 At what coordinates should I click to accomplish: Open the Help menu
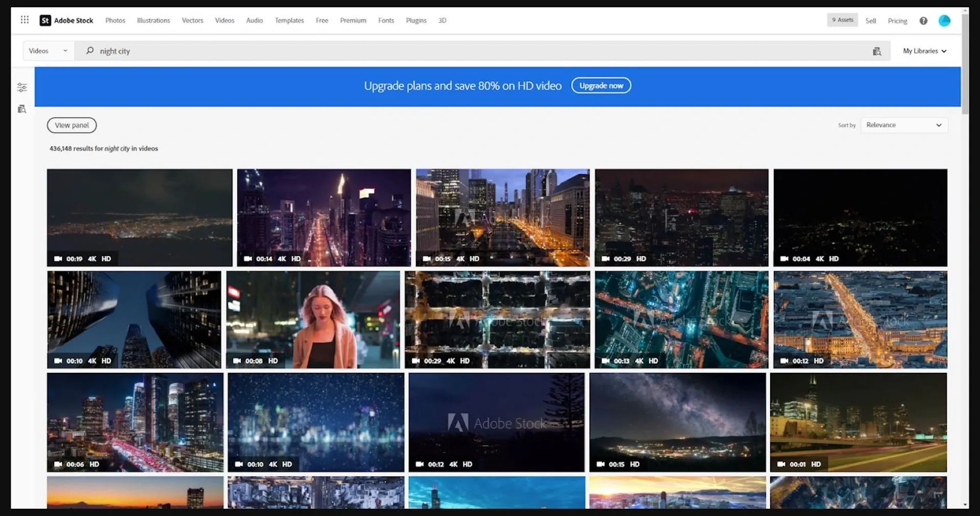pos(923,20)
